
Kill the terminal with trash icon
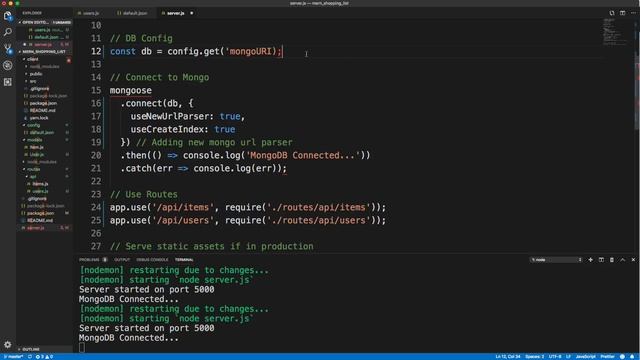612,260
